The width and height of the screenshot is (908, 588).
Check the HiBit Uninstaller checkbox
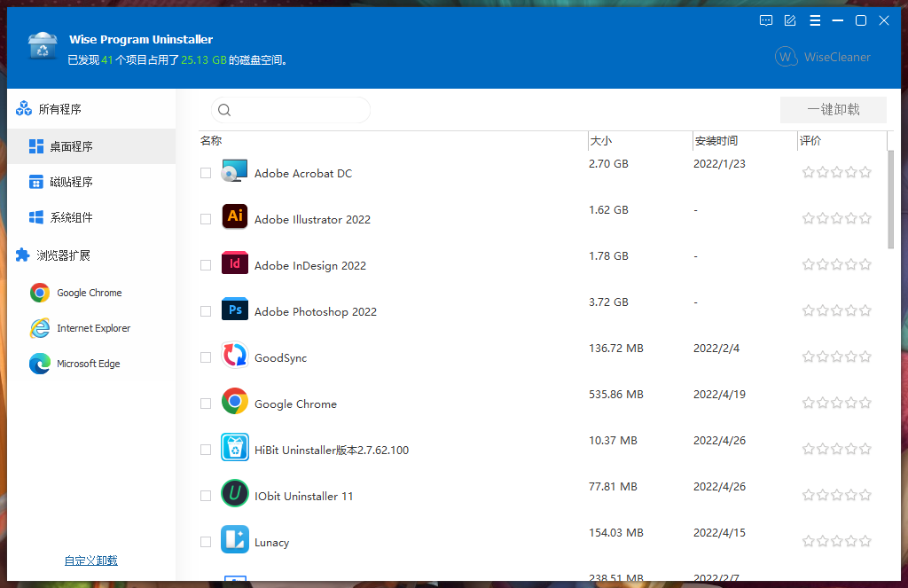click(x=206, y=450)
